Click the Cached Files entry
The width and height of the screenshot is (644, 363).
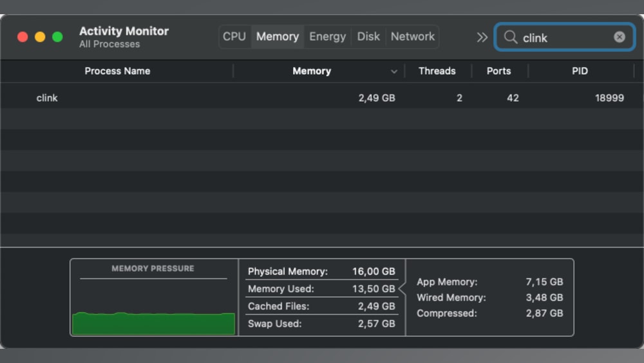(x=321, y=306)
